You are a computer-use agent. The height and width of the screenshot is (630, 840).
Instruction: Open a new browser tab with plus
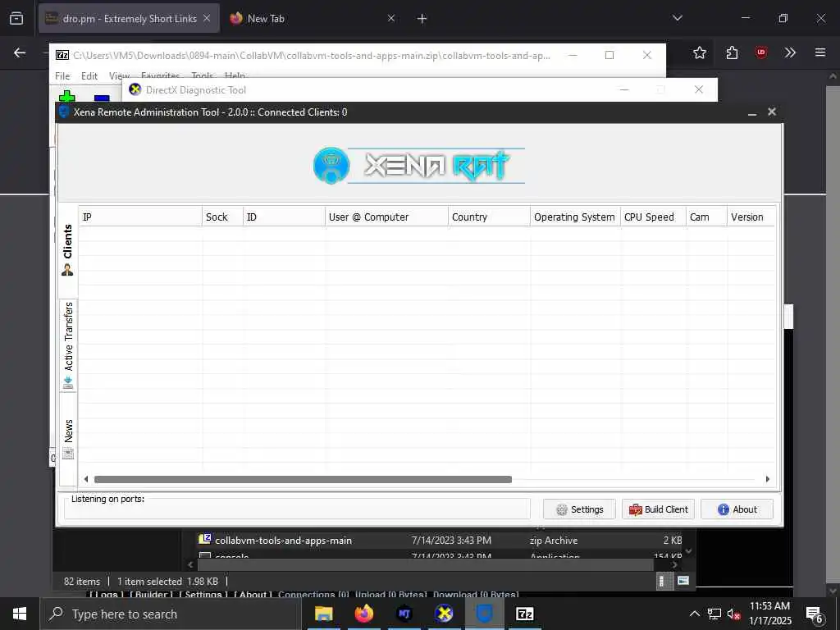(x=422, y=19)
